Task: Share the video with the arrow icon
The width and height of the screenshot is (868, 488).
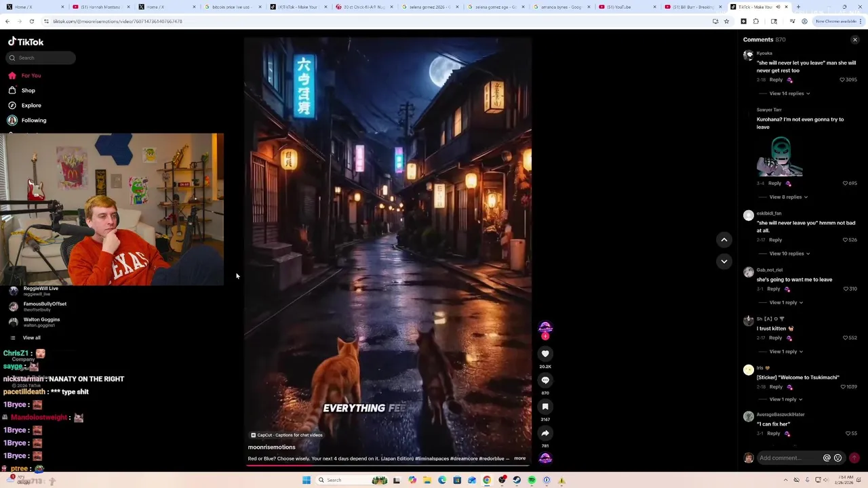Action: click(545, 433)
